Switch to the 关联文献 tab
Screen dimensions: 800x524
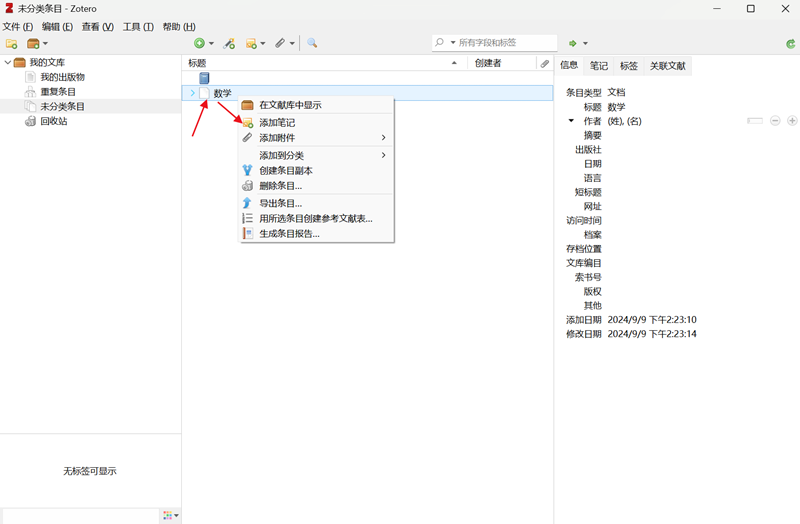[x=668, y=66]
